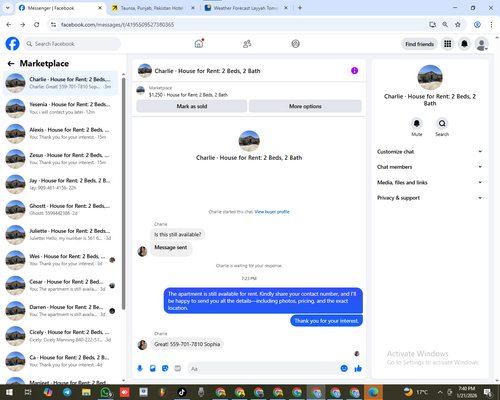Click the browser address bar URL

point(117,25)
